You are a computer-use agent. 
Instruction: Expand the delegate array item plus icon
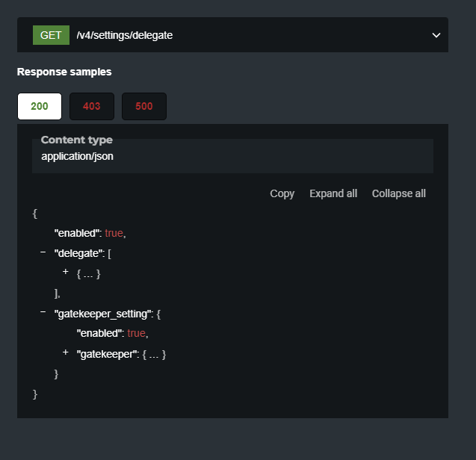point(66,273)
